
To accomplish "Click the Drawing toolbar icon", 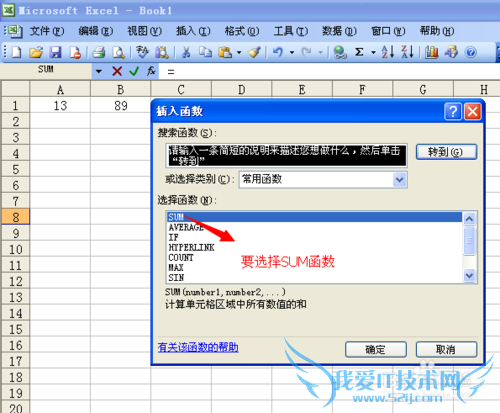I will (451, 52).
